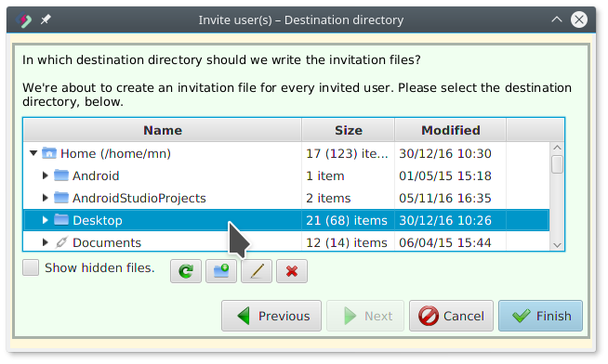Click the app logo icon in title bar

tap(24, 19)
